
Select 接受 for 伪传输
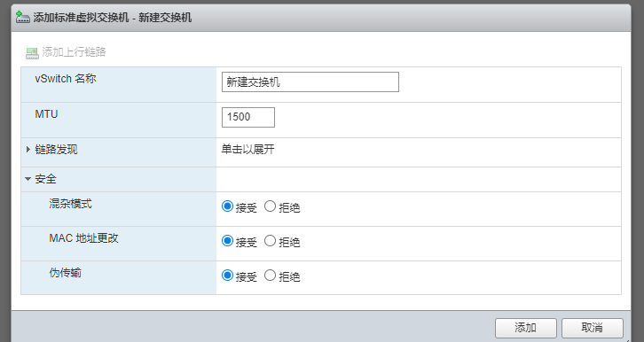227,275
